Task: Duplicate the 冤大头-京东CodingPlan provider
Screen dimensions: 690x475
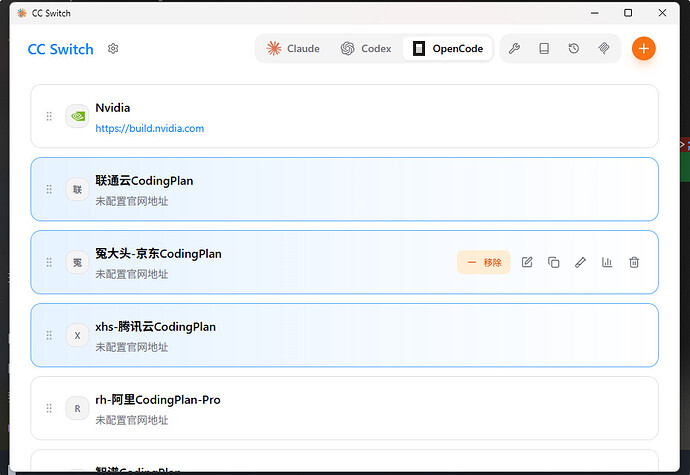Action: 554,262
